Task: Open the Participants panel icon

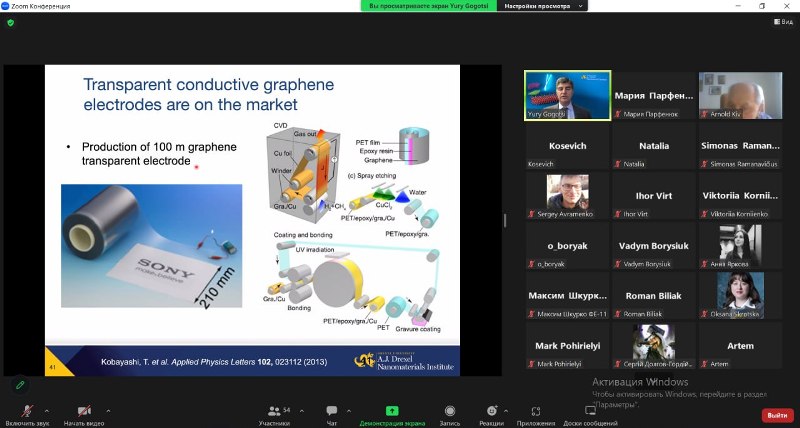Action: point(274,411)
